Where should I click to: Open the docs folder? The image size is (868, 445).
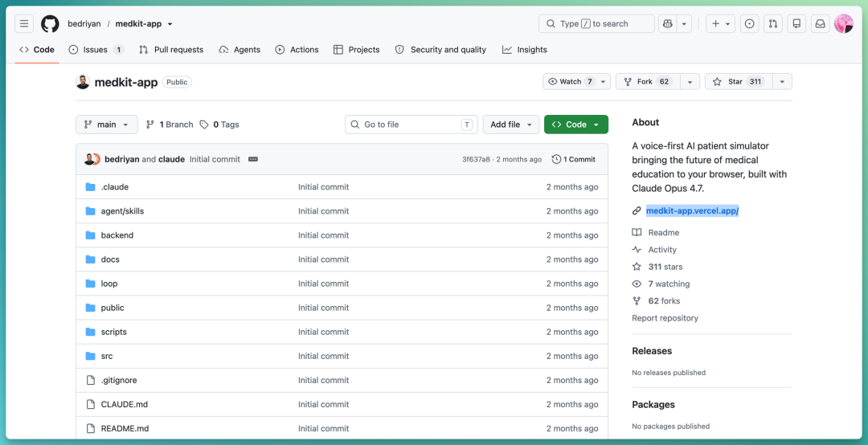tap(110, 259)
